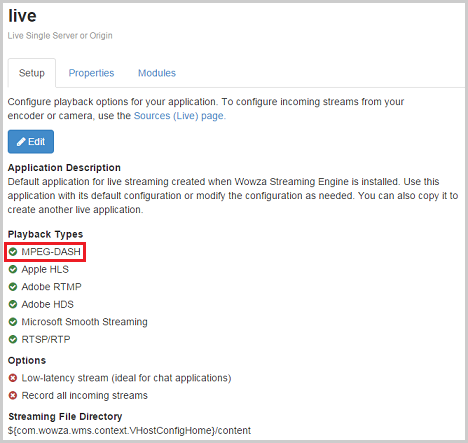Follow the Sources (Live) page link

coord(180,116)
